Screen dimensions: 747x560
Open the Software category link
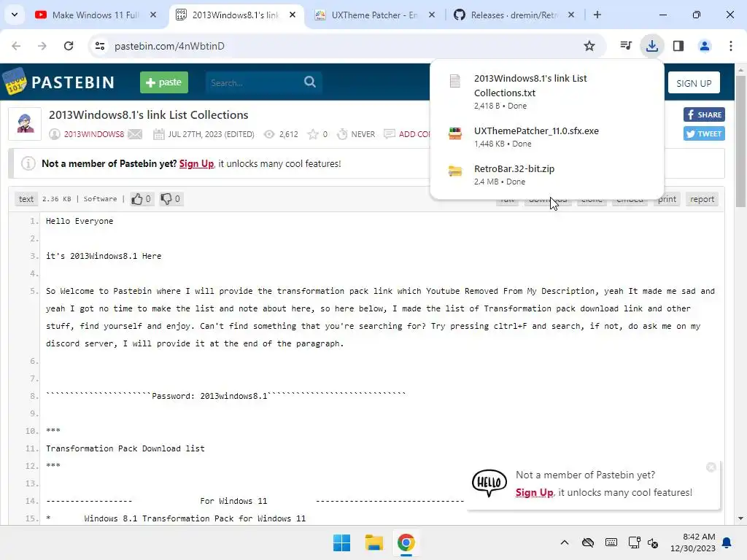tap(100, 199)
